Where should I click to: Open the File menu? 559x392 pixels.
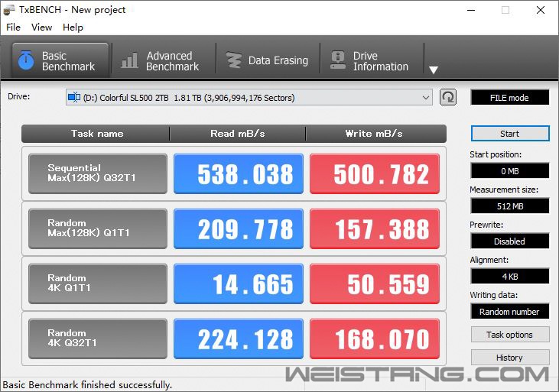click(13, 28)
